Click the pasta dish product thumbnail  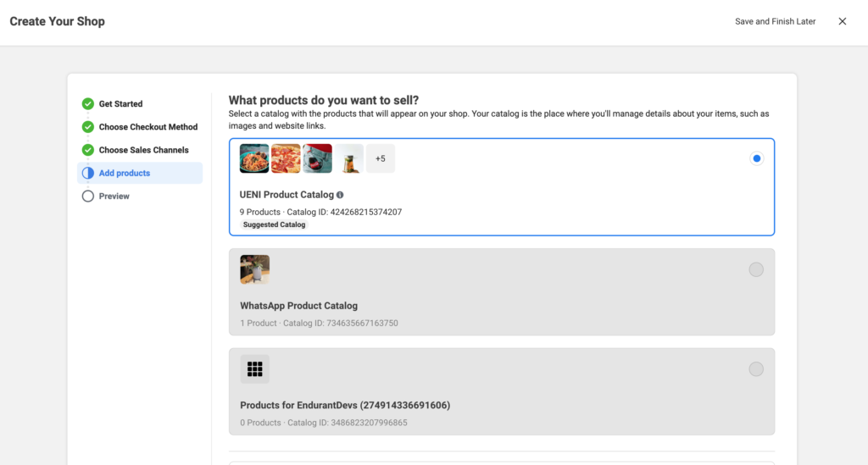[254, 158]
